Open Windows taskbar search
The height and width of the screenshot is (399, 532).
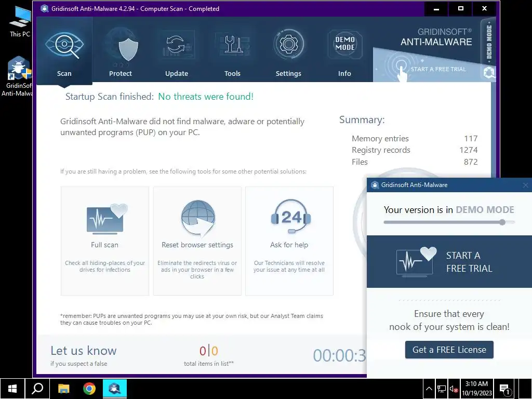coord(37,389)
